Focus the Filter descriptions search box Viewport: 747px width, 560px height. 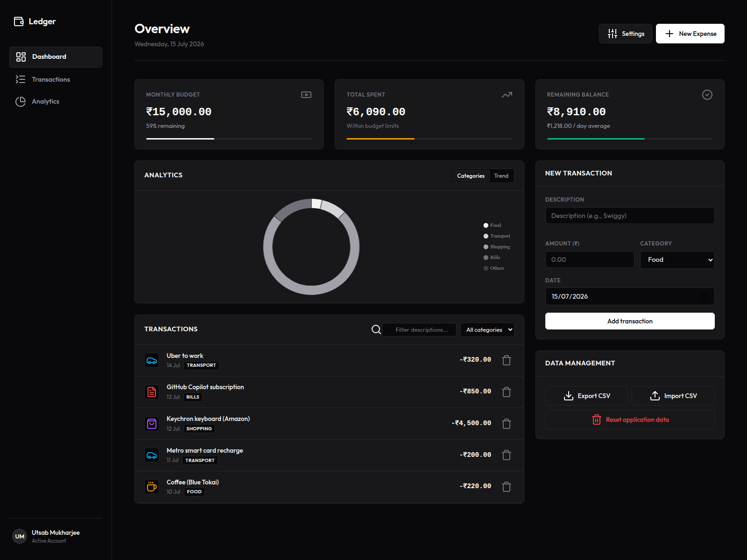(419, 329)
